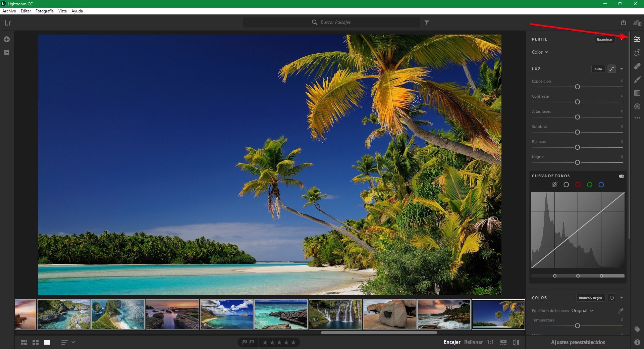The height and width of the screenshot is (349, 644).
Task: Toggle Blanco y negro treatment
Action: tap(590, 298)
